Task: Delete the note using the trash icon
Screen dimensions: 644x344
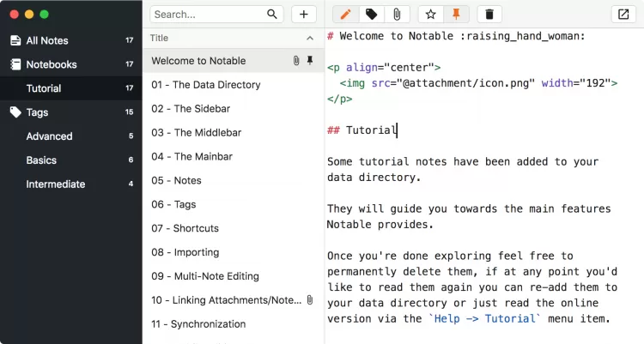Action: click(x=489, y=15)
